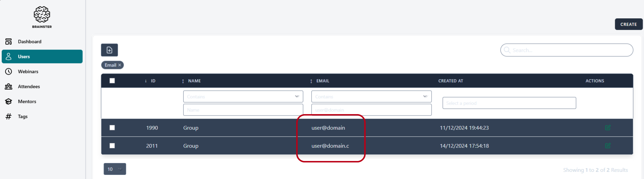Toggle the select-all header checkbox
Screen dimensions: 644x179
click(x=112, y=81)
